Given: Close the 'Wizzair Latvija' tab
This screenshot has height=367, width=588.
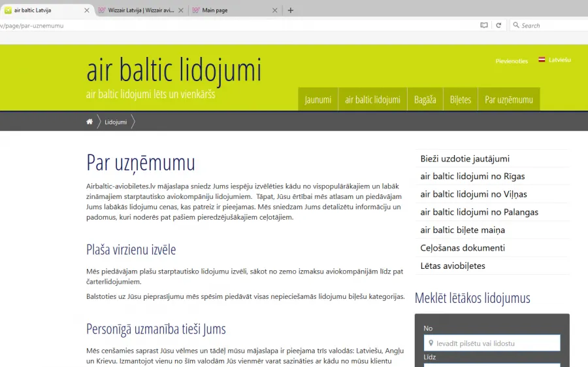Looking at the screenshot, I should click(x=181, y=10).
